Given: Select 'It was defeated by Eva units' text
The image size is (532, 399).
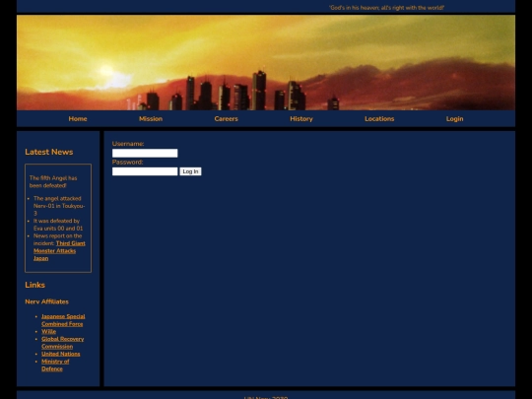Looking at the screenshot, I should 58,225.
